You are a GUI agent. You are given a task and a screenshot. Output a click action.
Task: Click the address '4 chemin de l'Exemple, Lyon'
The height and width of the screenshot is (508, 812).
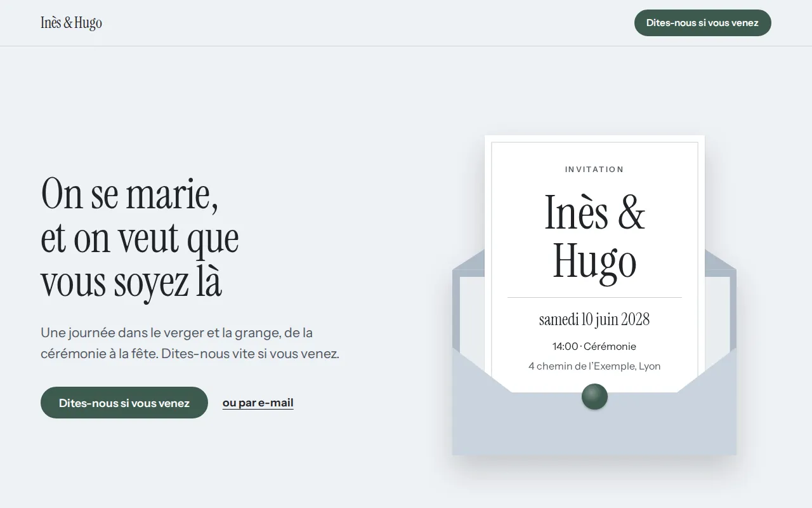click(x=594, y=366)
